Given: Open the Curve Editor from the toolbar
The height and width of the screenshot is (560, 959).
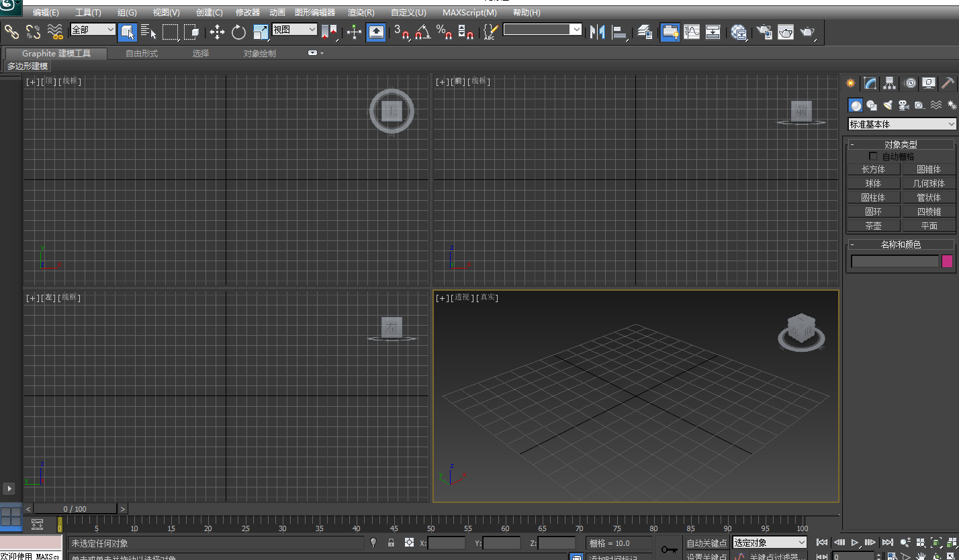Looking at the screenshot, I should coord(692,32).
